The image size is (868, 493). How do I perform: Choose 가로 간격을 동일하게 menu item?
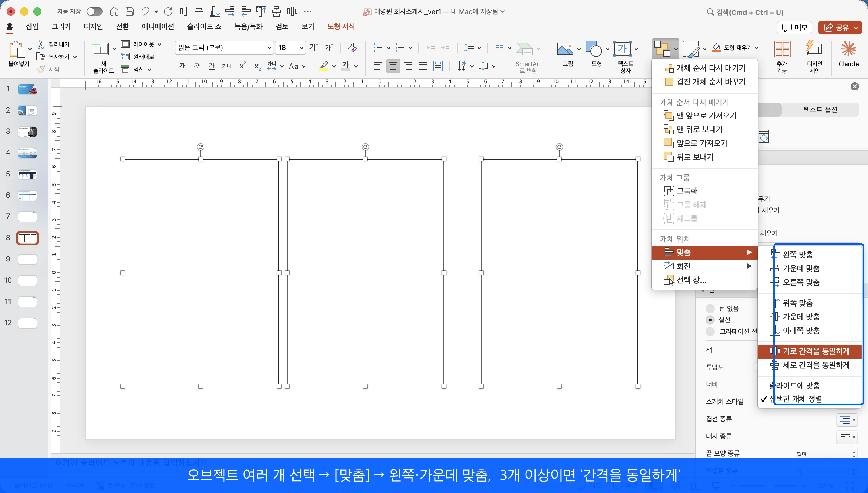809,351
